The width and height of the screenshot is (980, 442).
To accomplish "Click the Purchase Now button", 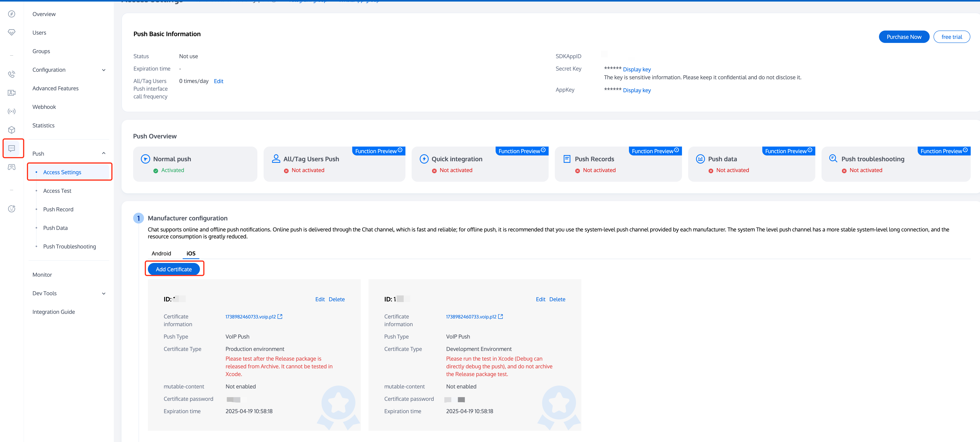I will (904, 37).
